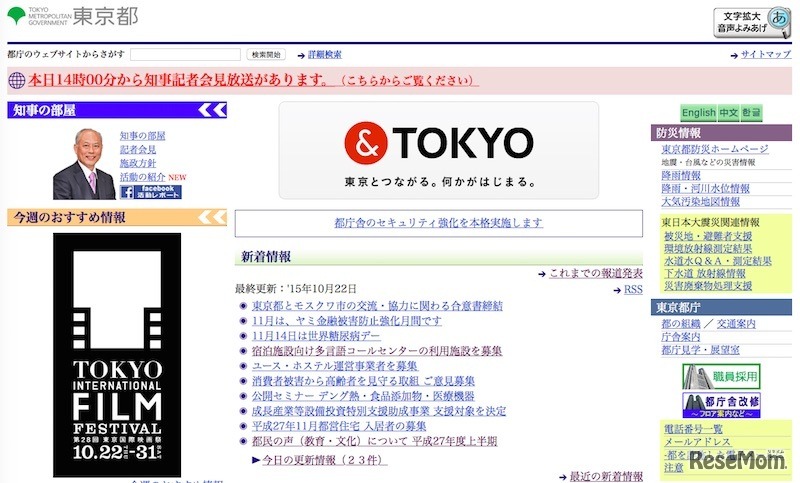Open the 文字拡大 音声よみあげ tool button
The height and width of the screenshot is (483, 800).
pos(752,22)
